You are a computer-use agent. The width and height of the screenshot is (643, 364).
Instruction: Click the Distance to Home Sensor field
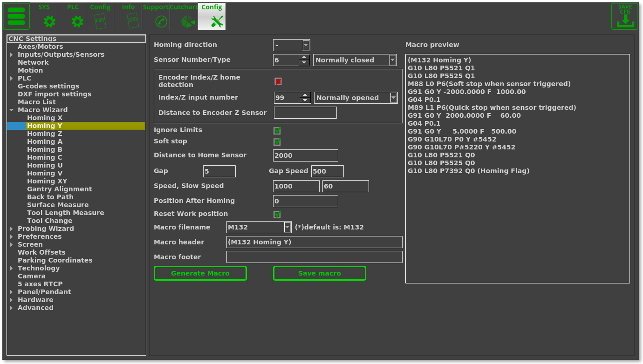[x=305, y=155]
